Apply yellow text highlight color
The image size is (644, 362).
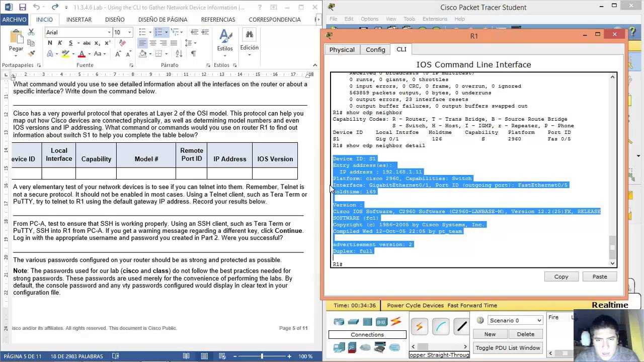click(x=65, y=54)
